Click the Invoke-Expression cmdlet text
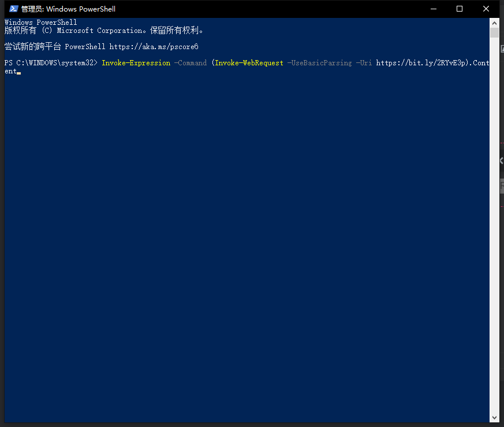Screen dimensions: 504x427 (136, 63)
